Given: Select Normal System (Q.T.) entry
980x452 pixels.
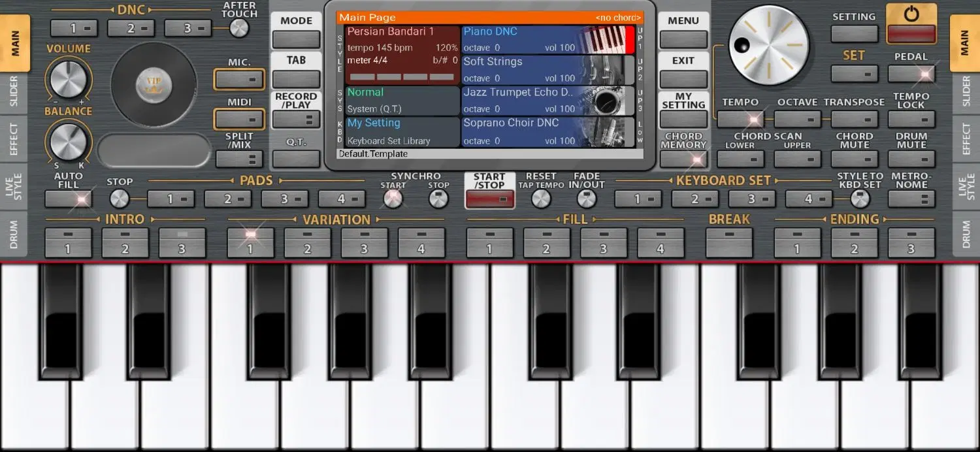Looking at the screenshot, I should (402, 101).
